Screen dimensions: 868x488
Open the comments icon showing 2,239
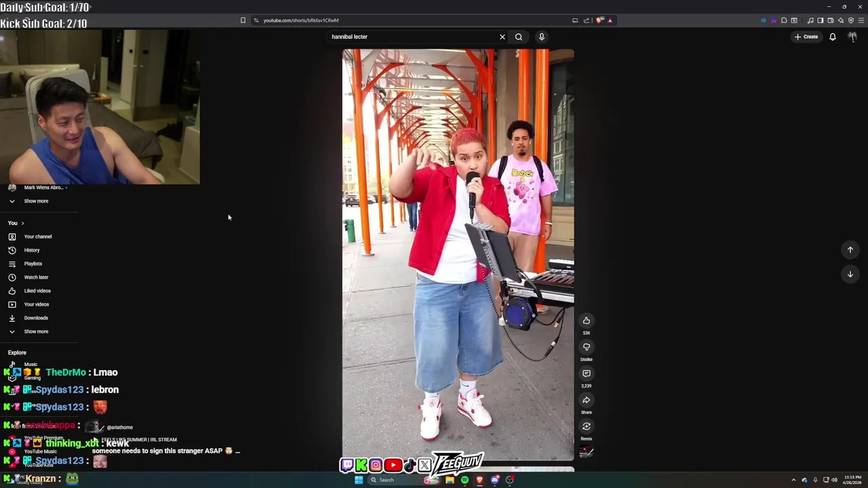pos(587,373)
